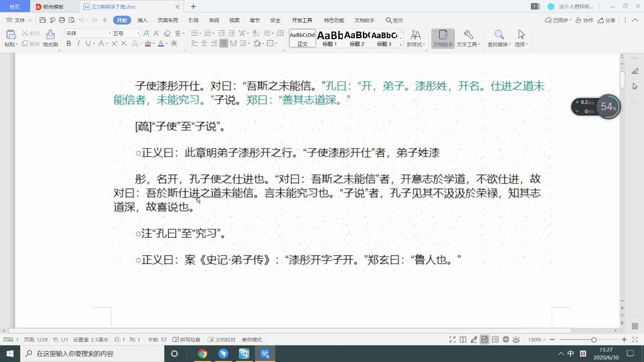Open New Style (新样式) button
The height and width of the screenshot is (362, 644).
(x=416, y=38)
